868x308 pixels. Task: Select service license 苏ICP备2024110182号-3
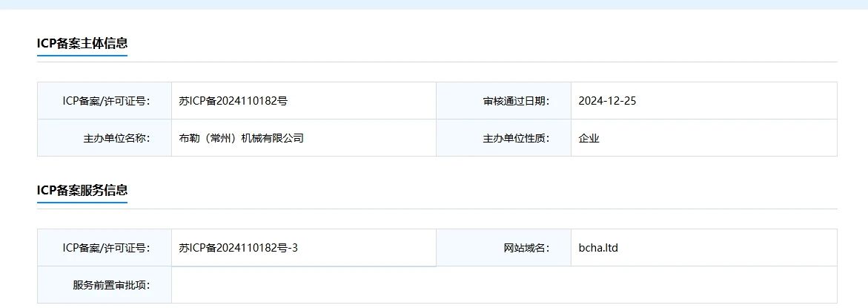pyautogui.click(x=238, y=248)
